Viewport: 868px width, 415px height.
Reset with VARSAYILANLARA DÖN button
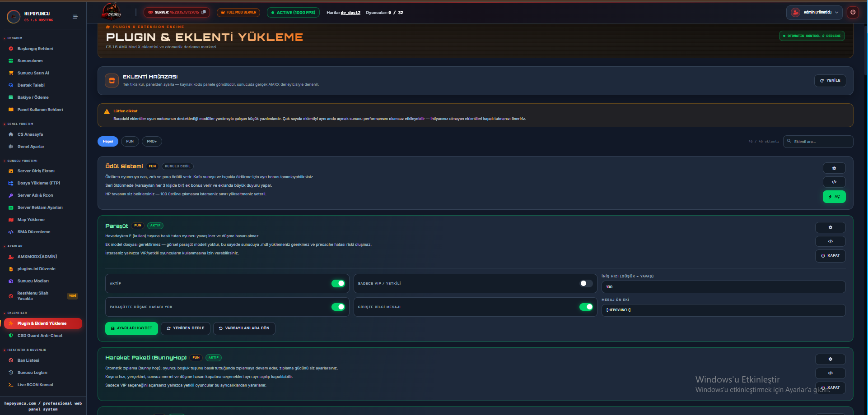point(244,328)
